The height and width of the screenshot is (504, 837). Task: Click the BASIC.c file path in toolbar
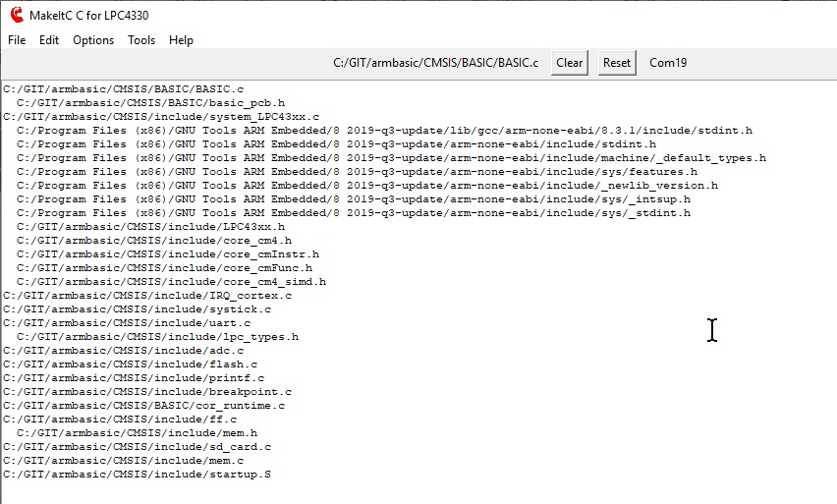[435, 63]
